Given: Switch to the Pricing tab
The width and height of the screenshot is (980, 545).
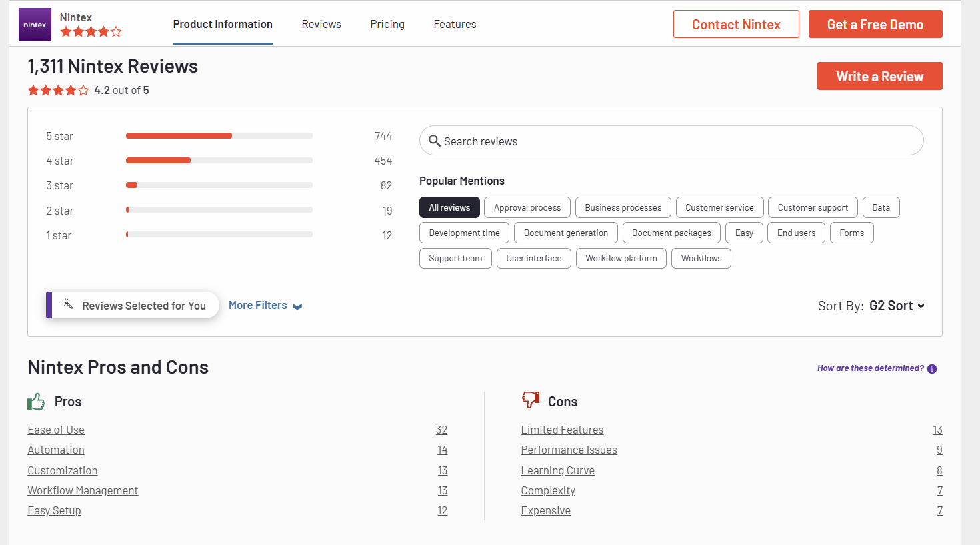Looking at the screenshot, I should pyautogui.click(x=387, y=24).
